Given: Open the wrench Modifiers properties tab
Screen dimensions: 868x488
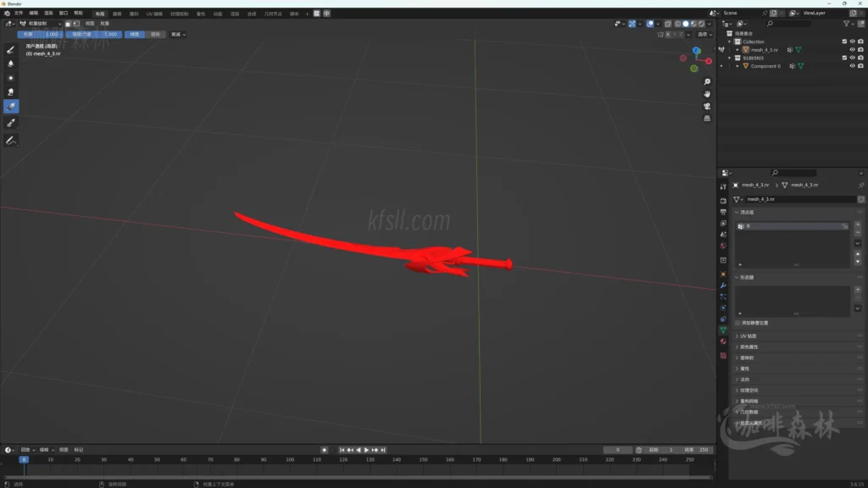Looking at the screenshot, I should [x=723, y=286].
